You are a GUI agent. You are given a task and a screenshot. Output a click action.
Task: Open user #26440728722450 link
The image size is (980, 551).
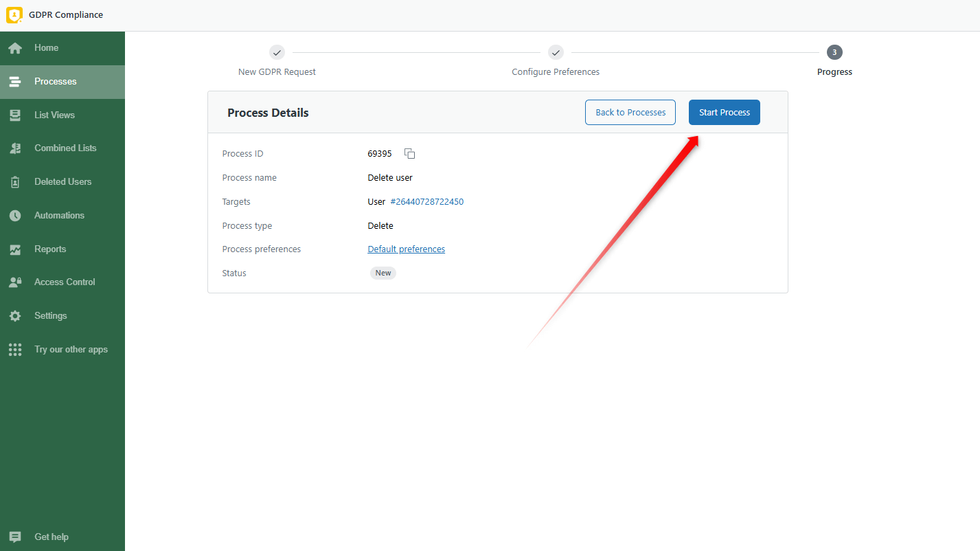click(427, 202)
